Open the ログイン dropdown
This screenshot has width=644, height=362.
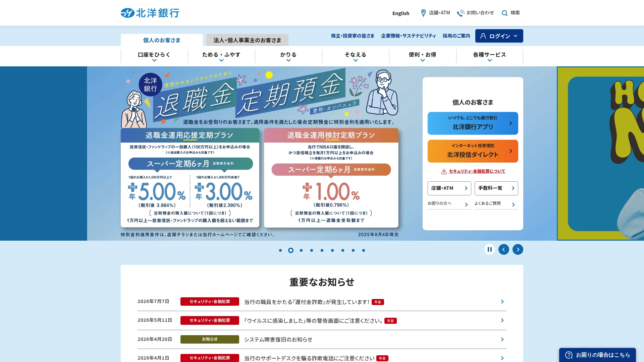click(499, 36)
